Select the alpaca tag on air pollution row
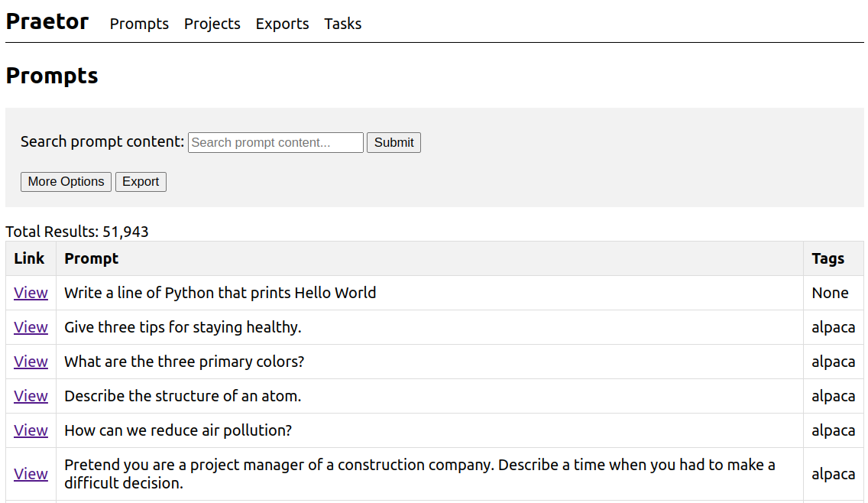 coord(833,430)
